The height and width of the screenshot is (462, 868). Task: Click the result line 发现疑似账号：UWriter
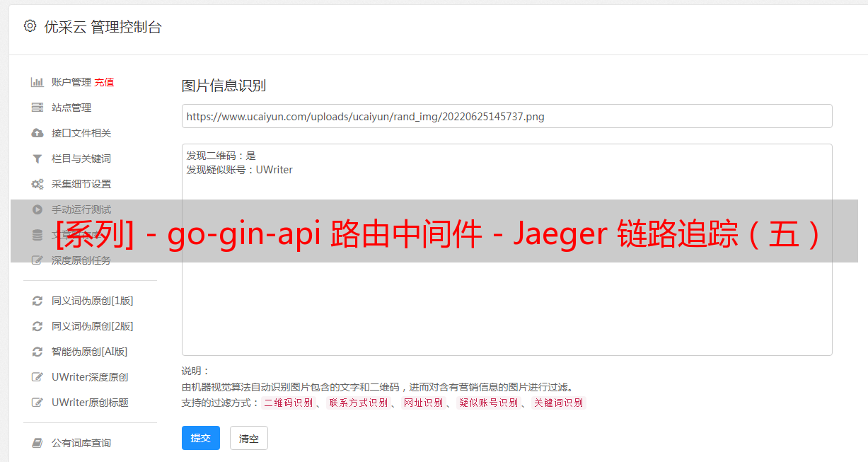[240, 170]
